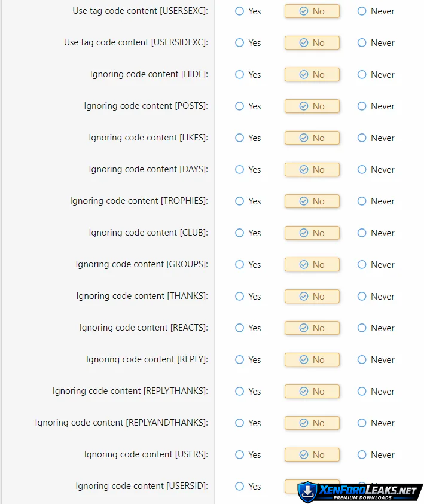The width and height of the screenshot is (424, 504).
Task: Select Yes for Use tag code content [USERSEXC]
Action: point(240,11)
